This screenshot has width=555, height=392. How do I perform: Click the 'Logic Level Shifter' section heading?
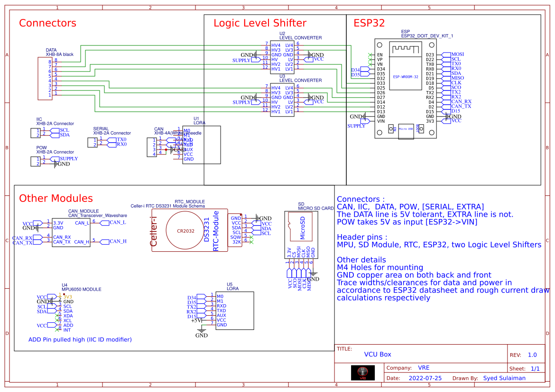(260, 23)
